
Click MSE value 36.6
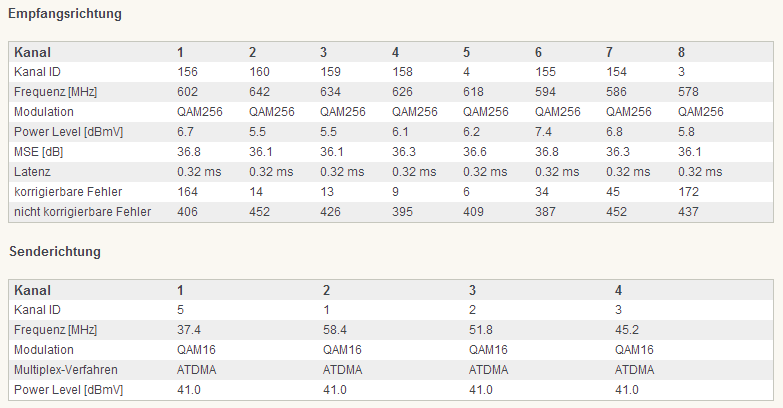click(475, 152)
